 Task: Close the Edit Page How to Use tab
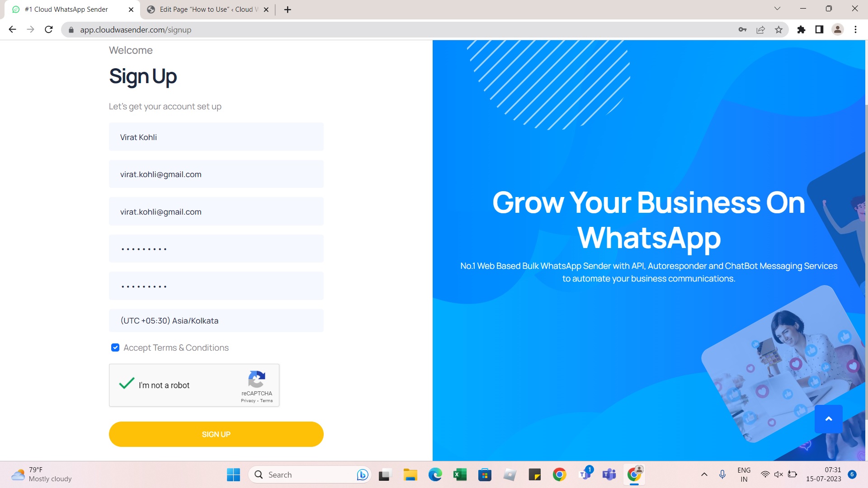tap(266, 9)
